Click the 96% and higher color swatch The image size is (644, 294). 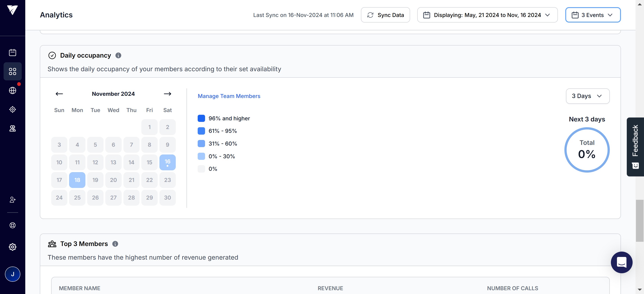point(201,118)
